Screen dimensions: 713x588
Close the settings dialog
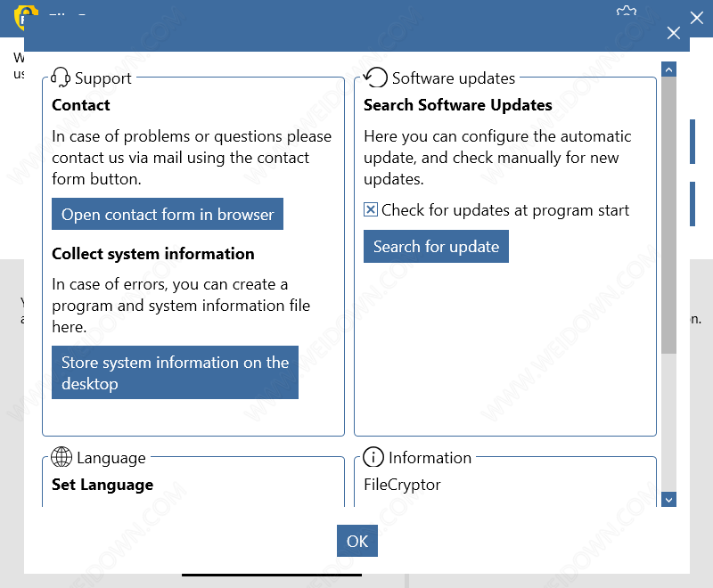coord(674,33)
